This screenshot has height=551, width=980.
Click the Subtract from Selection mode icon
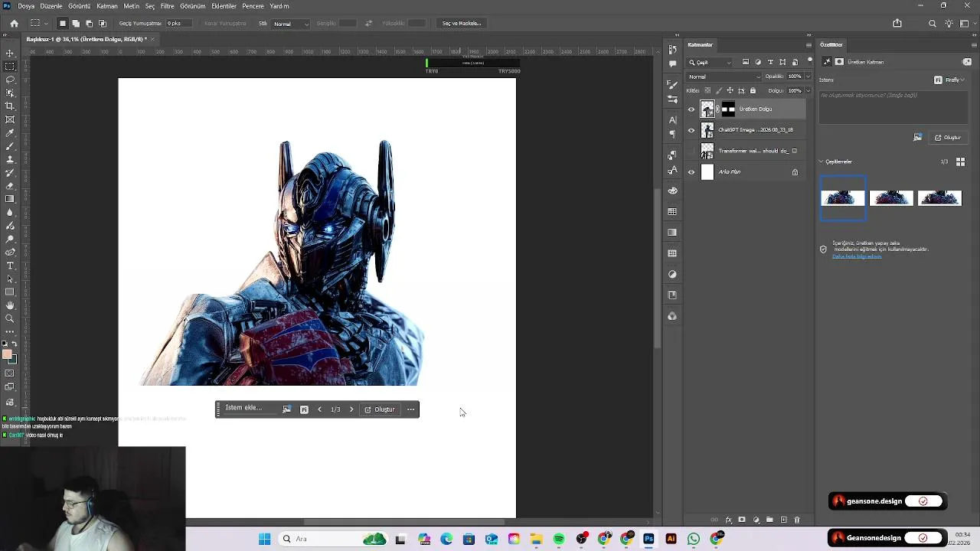[x=89, y=24]
